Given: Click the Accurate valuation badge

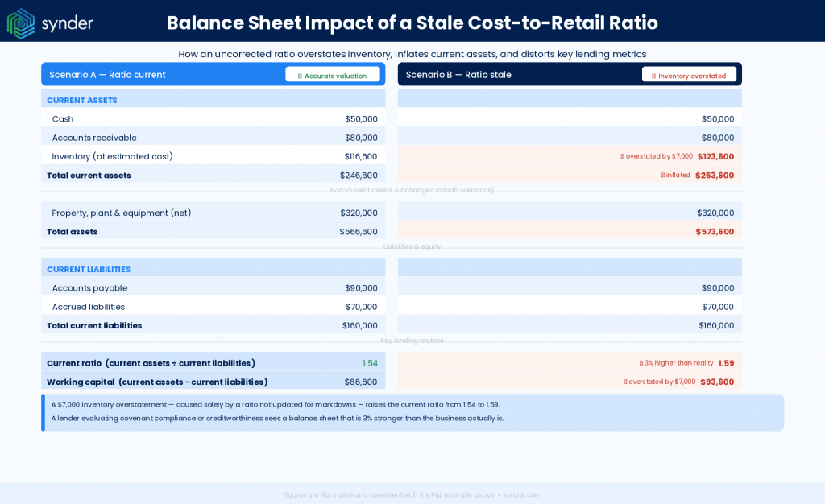Looking at the screenshot, I should (333, 73).
